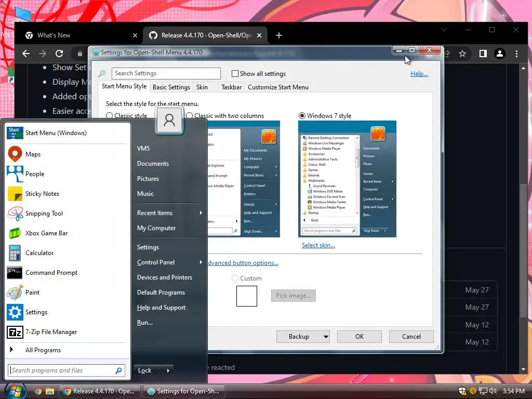The height and width of the screenshot is (399, 532).
Task: Toggle Chrome side panel icon
Action: tap(483, 54)
